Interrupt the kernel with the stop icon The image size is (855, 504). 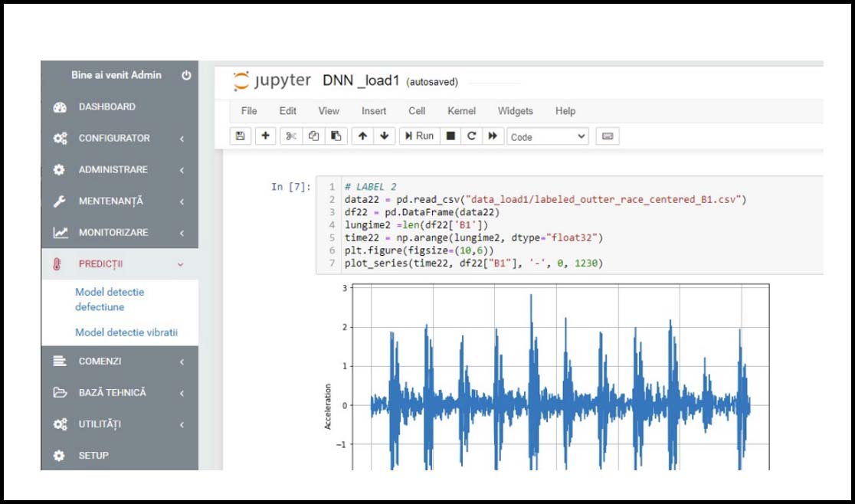point(450,136)
